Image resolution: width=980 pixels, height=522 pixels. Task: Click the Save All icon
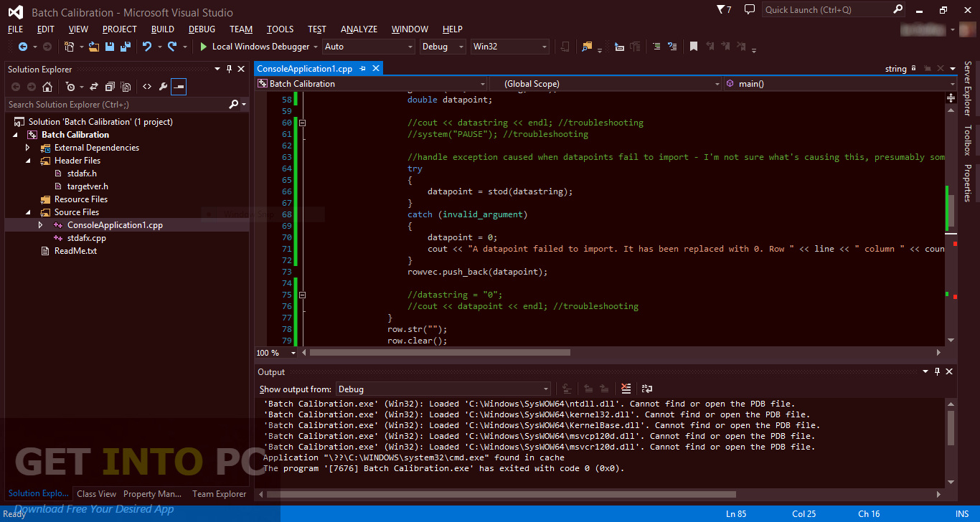[x=126, y=47]
